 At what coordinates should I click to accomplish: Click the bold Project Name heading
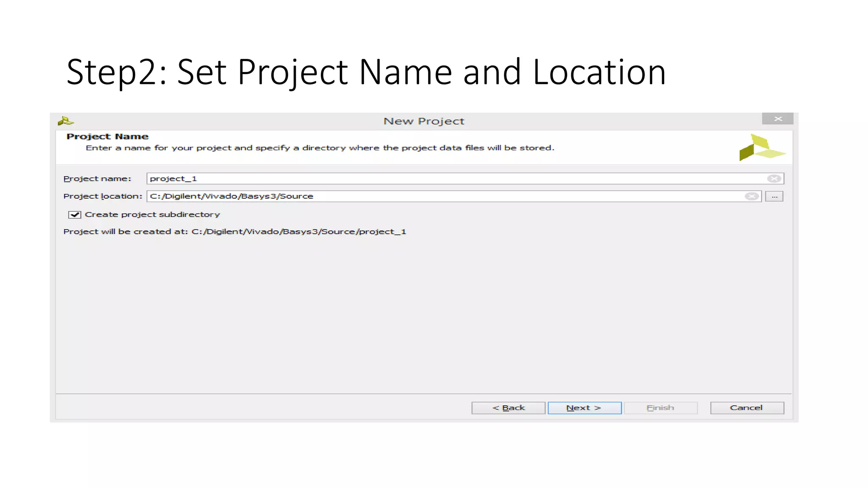(107, 136)
